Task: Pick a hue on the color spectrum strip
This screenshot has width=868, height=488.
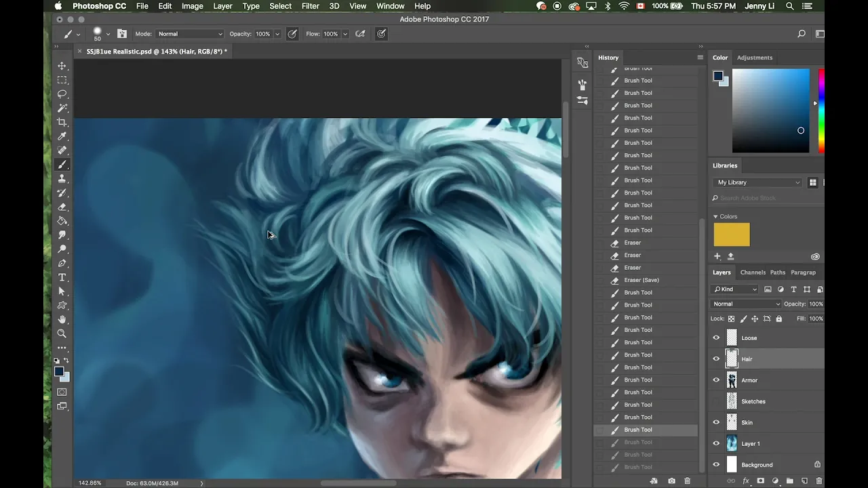Action: [821, 110]
